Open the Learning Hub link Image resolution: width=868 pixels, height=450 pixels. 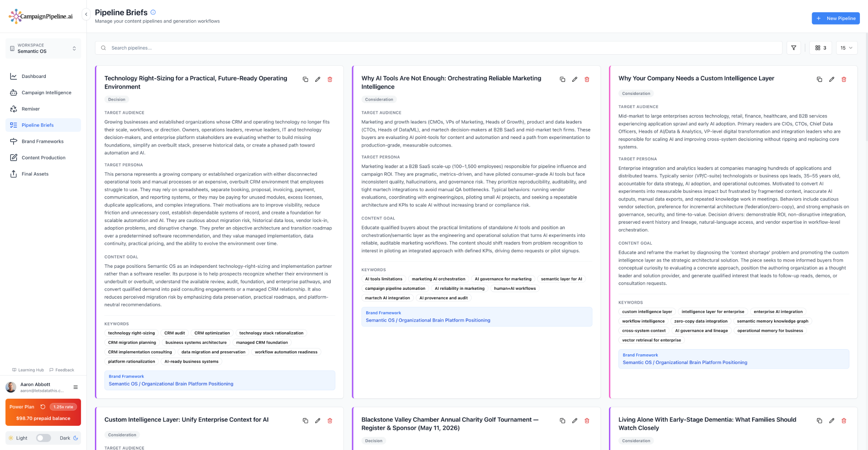28,370
